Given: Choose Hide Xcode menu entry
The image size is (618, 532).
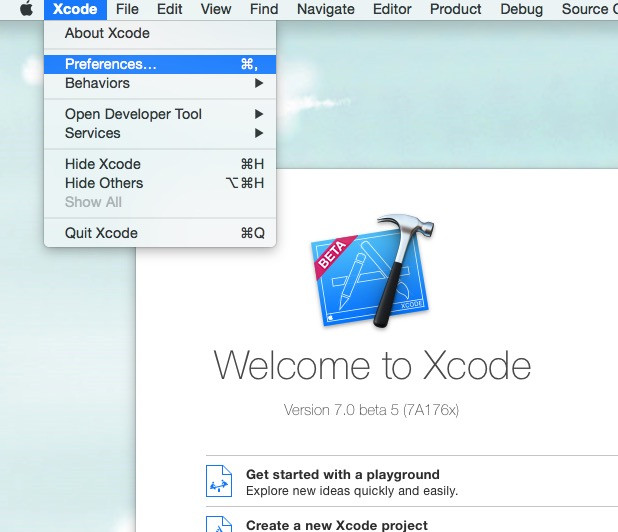Looking at the screenshot, I should click(160, 164).
